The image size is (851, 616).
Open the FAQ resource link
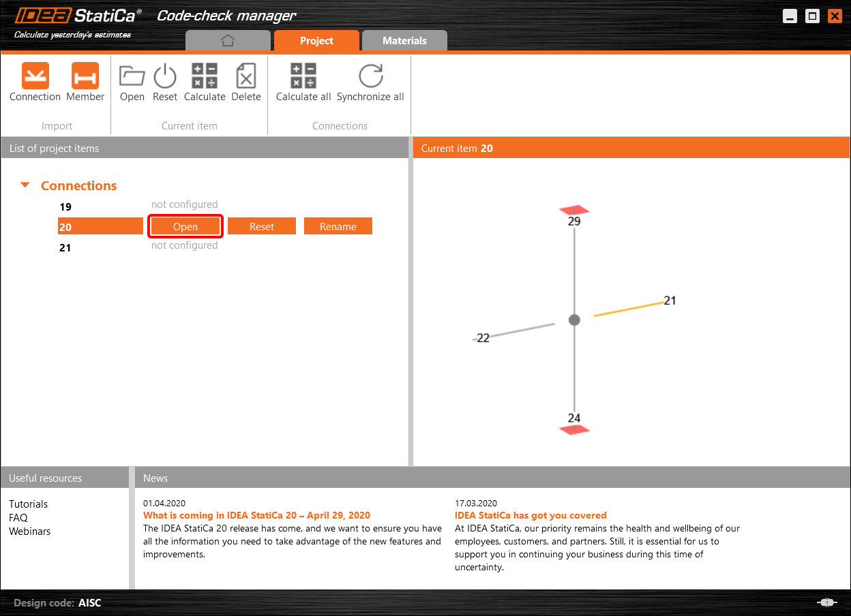pyautogui.click(x=18, y=518)
